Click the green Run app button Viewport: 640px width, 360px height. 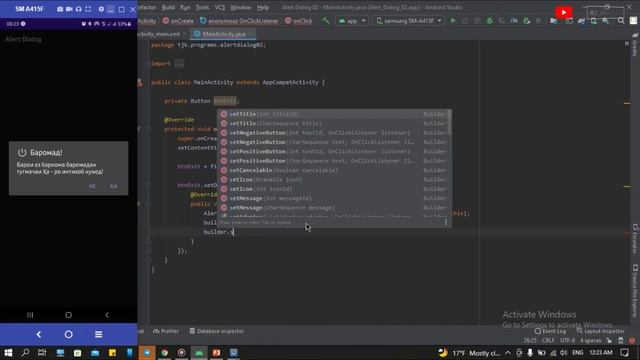(453, 21)
